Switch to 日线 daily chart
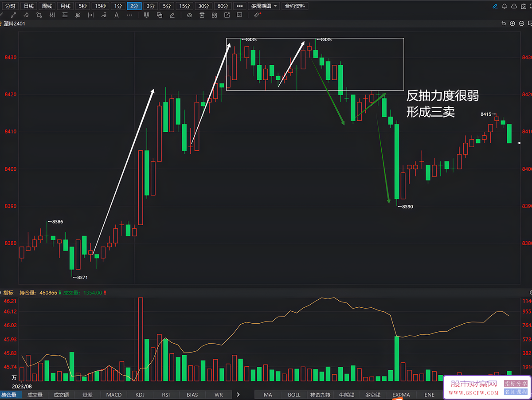Screen dimensions: 532x400 coord(28,6)
